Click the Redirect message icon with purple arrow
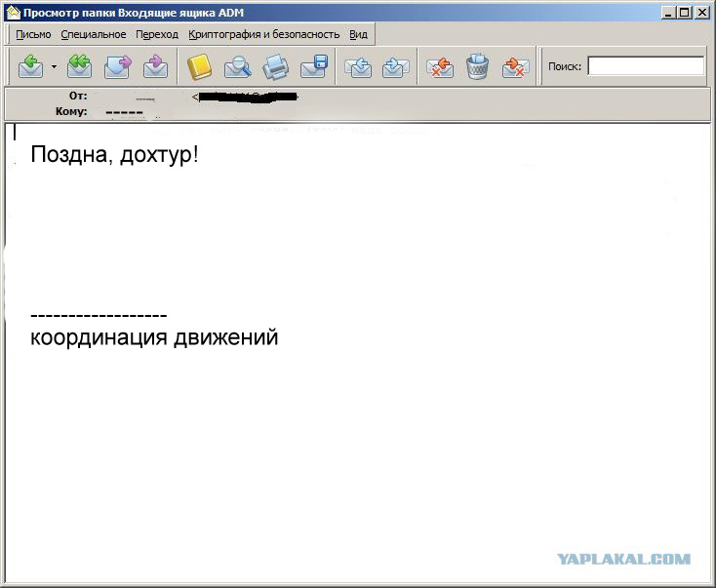This screenshot has height=588, width=716. coord(155,66)
